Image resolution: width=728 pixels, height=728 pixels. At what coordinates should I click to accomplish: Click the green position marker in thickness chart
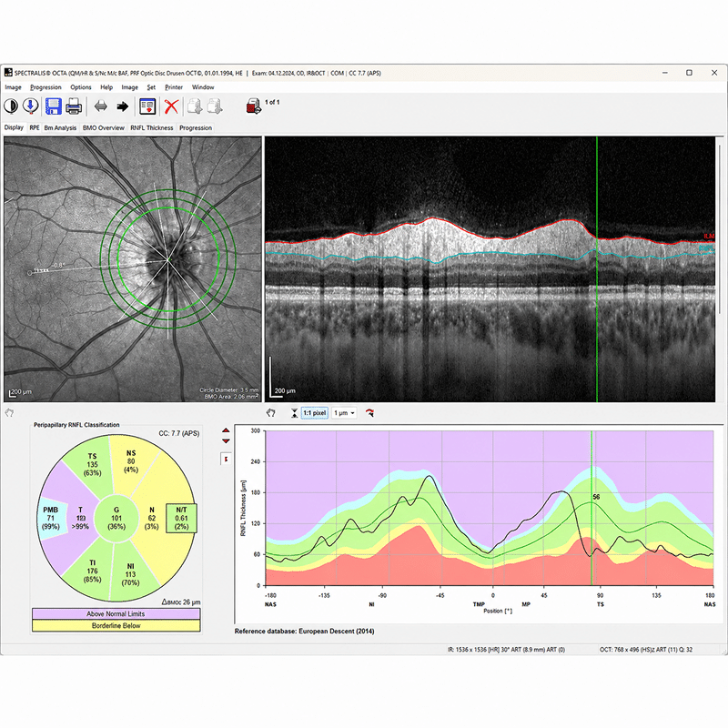point(591,508)
